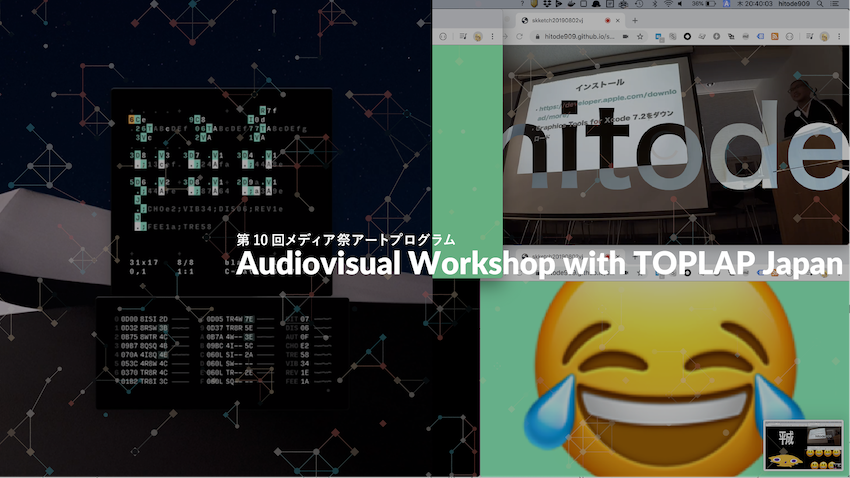Image resolution: width=850 pixels, height=478 pixels.
Task: Open Spotlight search magnifier icon
Action: (820, 4)
